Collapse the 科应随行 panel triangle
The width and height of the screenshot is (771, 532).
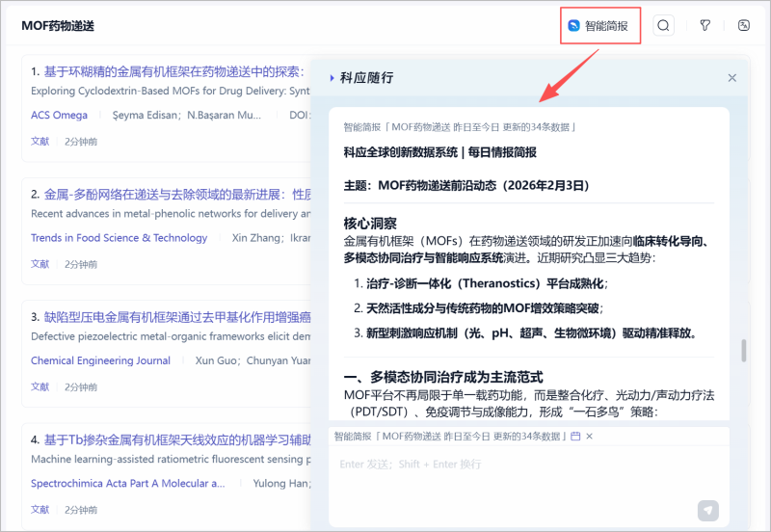point(332,78)
